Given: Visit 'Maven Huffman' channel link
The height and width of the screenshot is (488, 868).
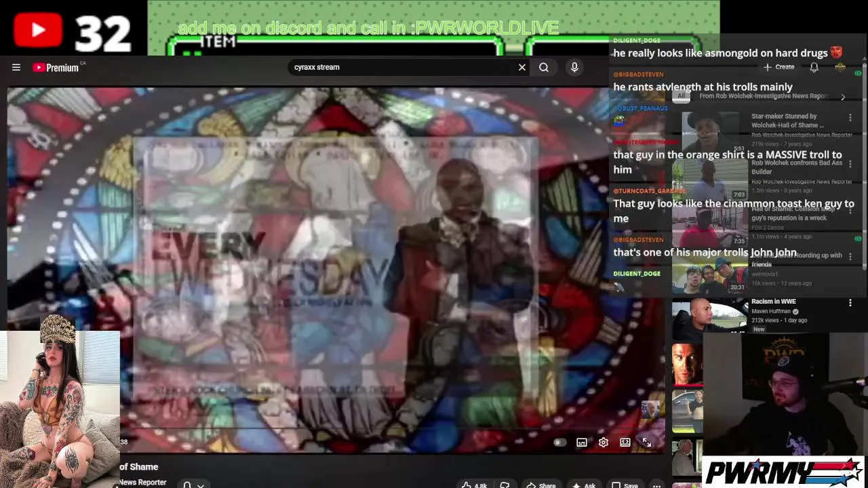Looking at the screenshot, I should point(771,311).
